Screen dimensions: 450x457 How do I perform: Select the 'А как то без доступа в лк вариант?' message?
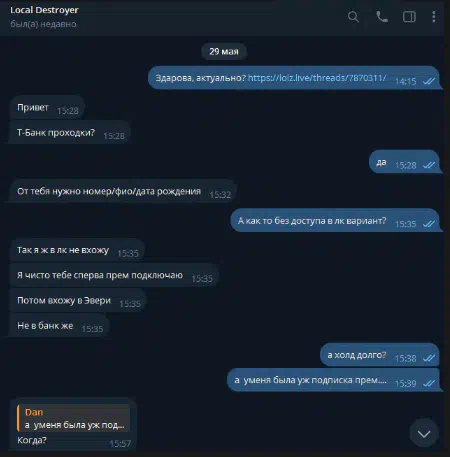point(335,220)
